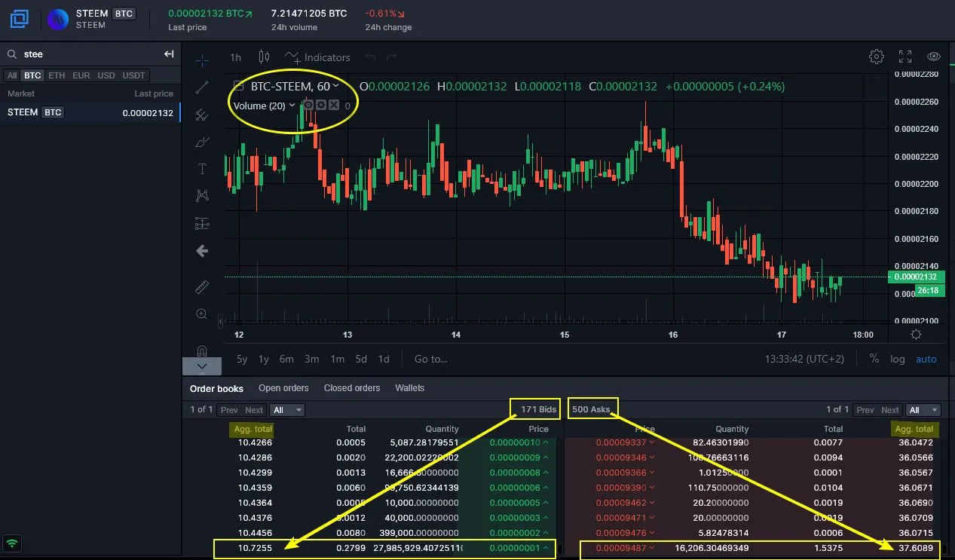
Task: Expand the BTC-STEEM, 60 symbol dropdown
Action: pos(335,87)
